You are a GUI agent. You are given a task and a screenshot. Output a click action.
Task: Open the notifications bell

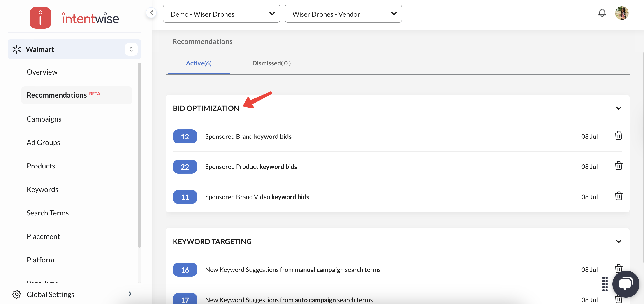point(602,13)
